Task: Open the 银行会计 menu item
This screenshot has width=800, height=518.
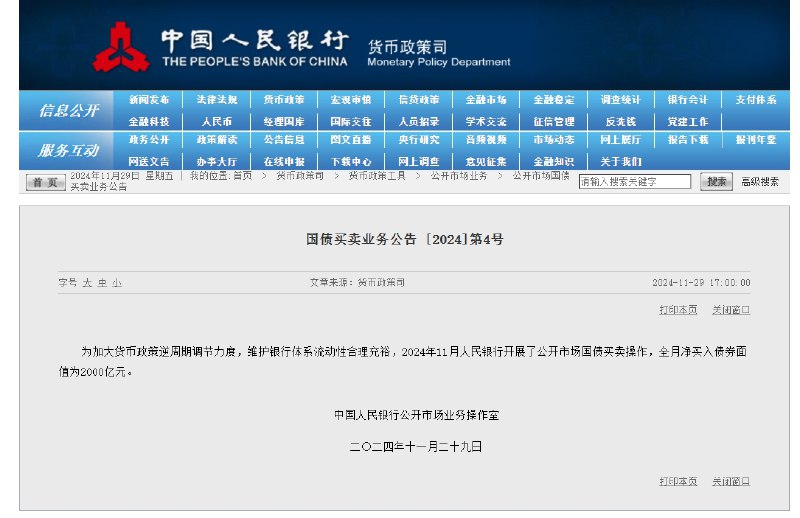Action: coord(688,100)
